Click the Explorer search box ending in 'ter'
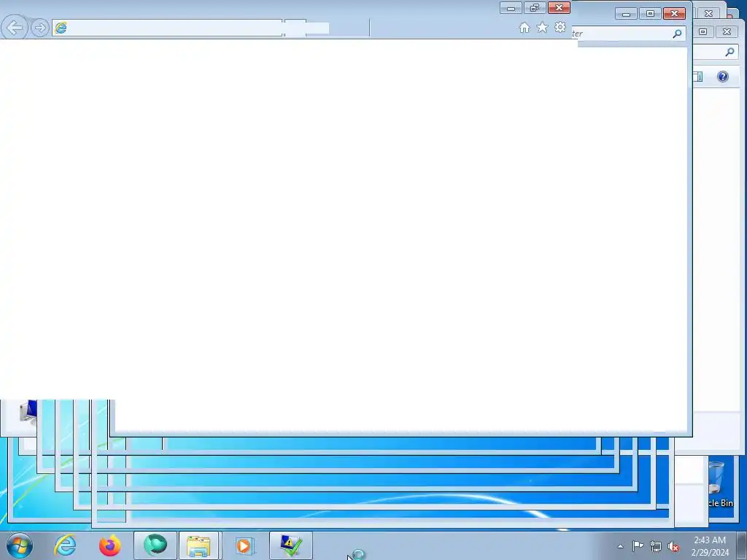 628,34
